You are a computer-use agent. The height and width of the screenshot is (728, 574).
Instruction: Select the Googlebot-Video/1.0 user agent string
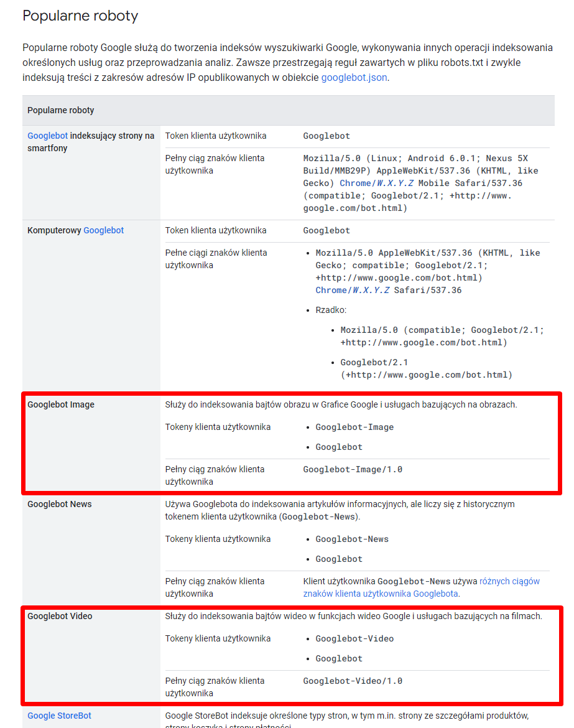pyautogui.click(x=353, y=681)
